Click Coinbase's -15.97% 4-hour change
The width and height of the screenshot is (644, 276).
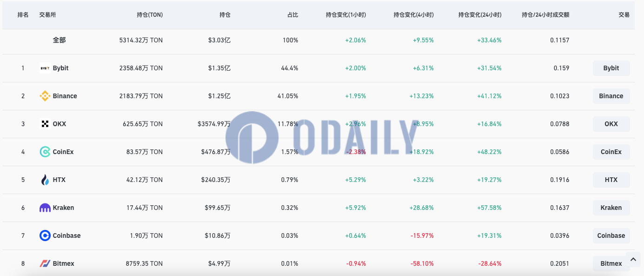tap(422, 236)
